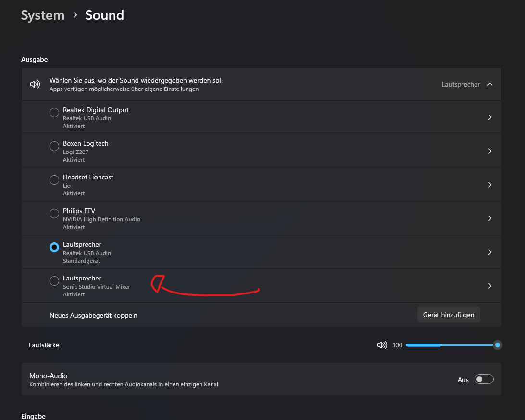Open Headset Lioncast details chevron
525x420 pixels.
pyautogui.click(x=490, y=185)
